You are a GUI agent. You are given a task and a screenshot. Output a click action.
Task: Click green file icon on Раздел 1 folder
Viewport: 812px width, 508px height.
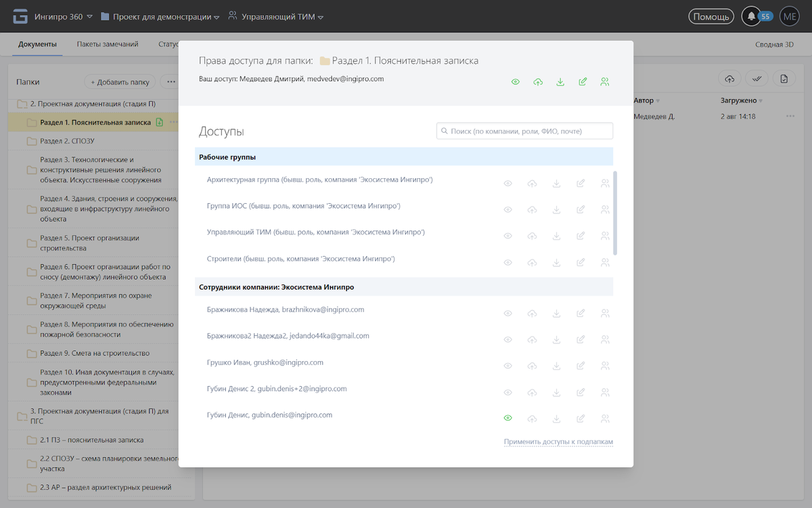point(160,123)
